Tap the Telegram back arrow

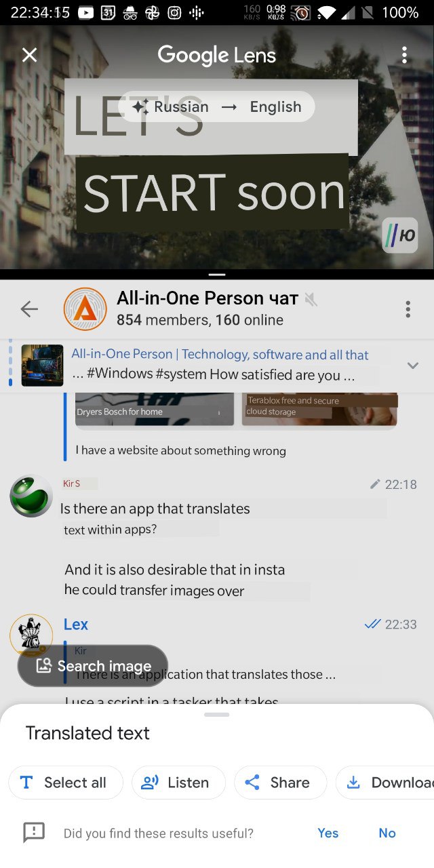pyautogui.click(x=29, y=309)
